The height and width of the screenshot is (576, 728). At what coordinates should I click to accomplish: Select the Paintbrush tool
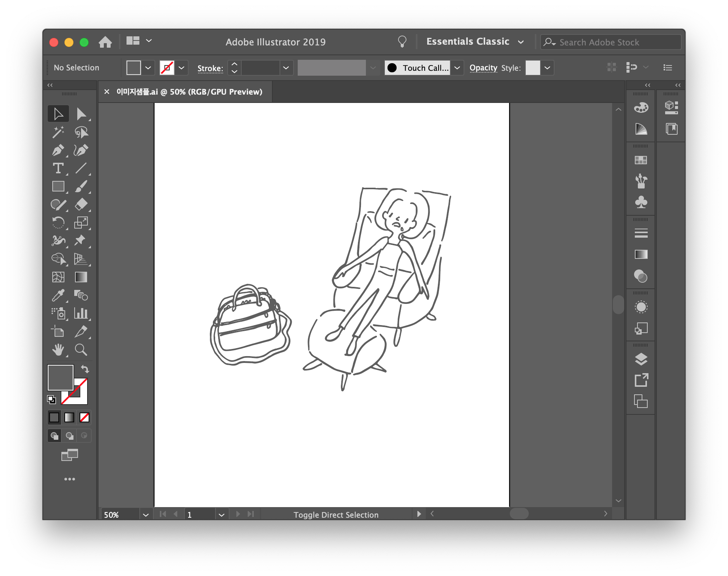[81, 187]
